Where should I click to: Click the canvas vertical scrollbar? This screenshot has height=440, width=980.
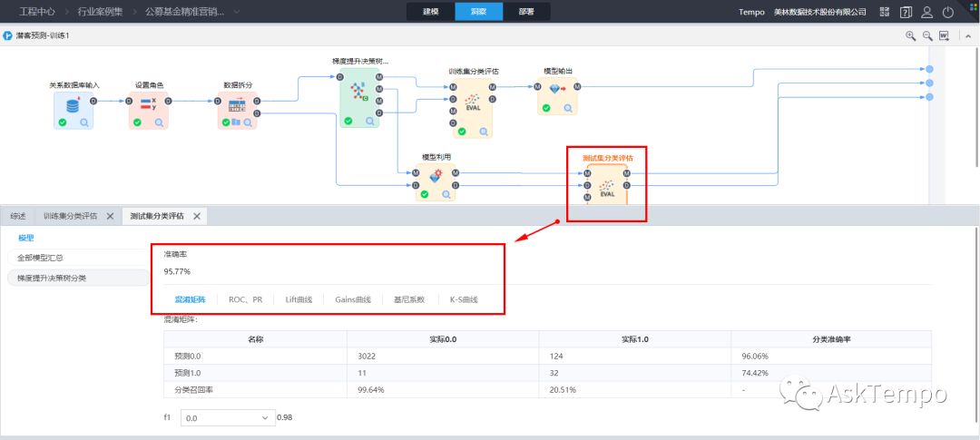pyautogui.click(x=976, y=106)
